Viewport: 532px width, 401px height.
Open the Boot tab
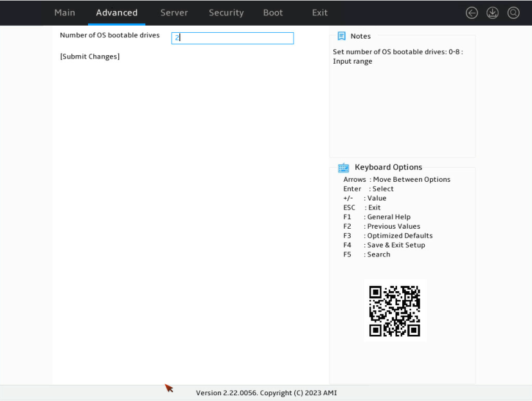[273, 13]
